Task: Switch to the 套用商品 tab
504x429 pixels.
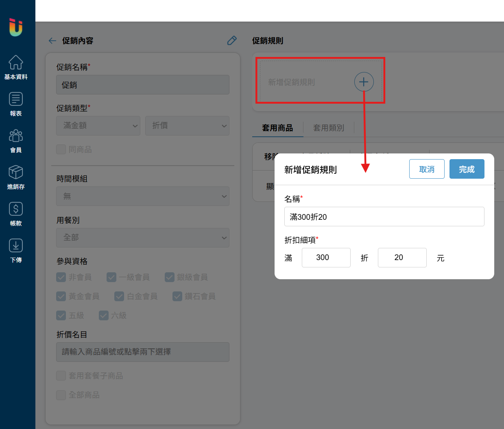Action: point(277,128)
